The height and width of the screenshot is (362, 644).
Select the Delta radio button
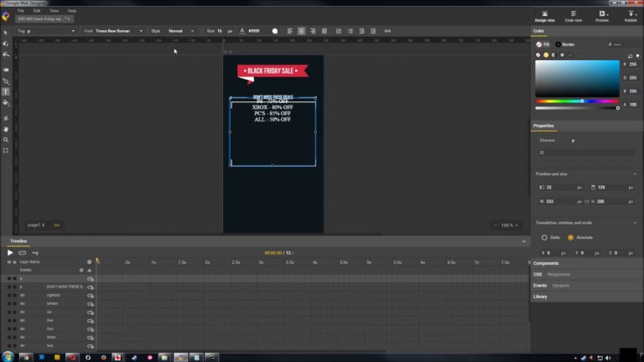pos(544,237)
